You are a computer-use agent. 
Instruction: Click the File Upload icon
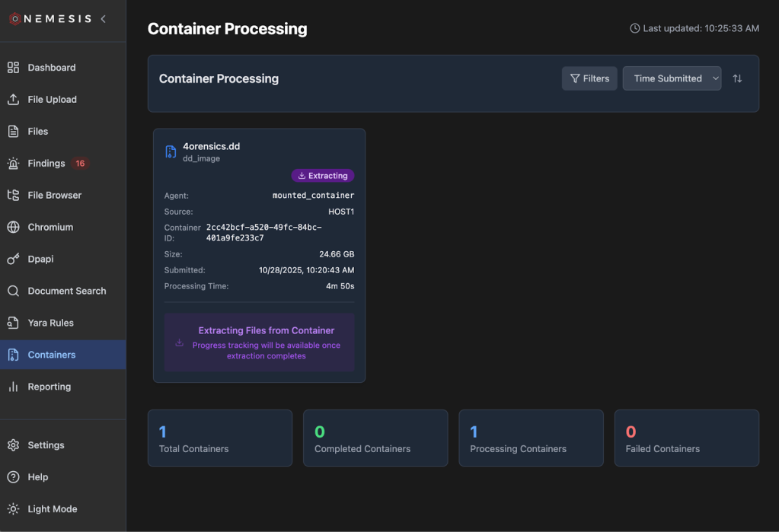[13, 100]
